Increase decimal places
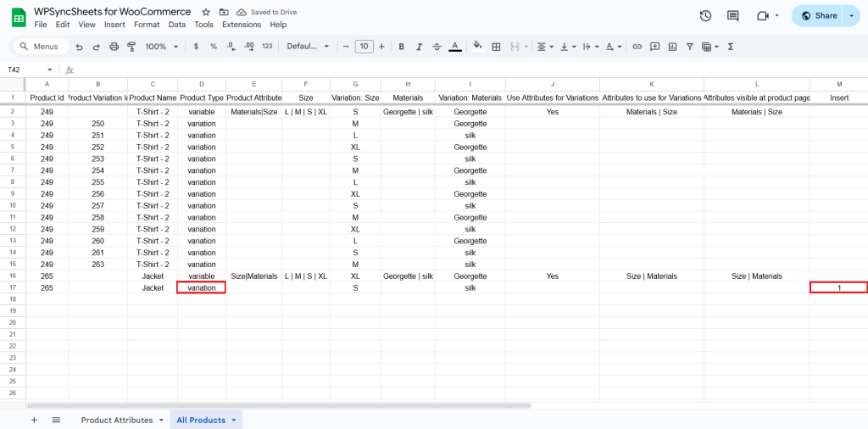Screen dimensions: 868x429 click(249, 47)
